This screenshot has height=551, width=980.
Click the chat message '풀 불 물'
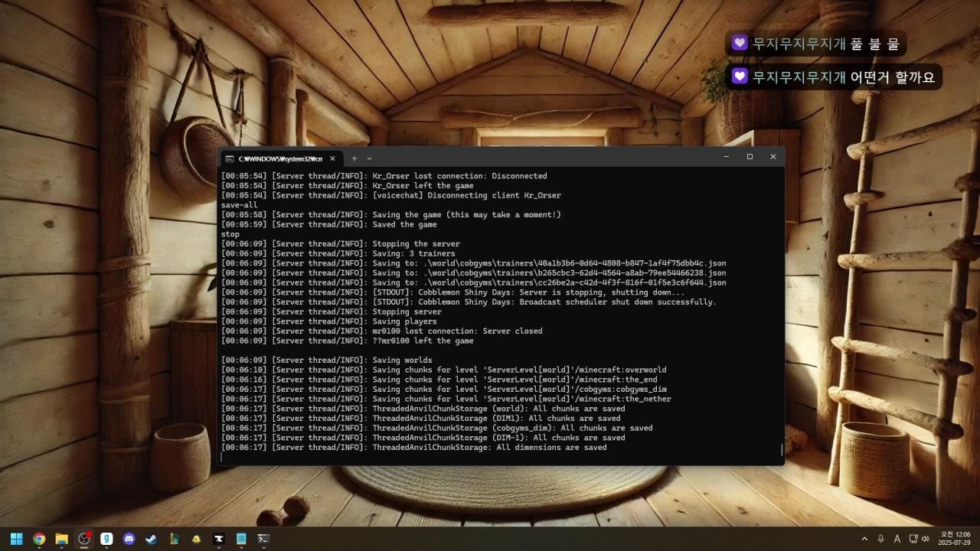[x=874, y=44]
